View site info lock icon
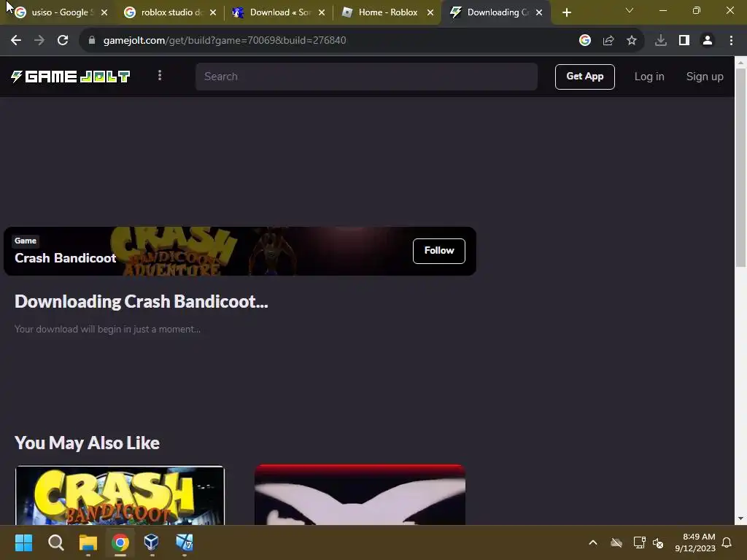 click(x=92, y=41)
